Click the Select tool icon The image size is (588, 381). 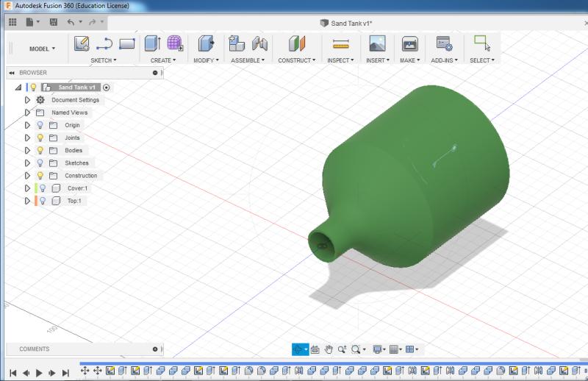[x=482, y=43]
